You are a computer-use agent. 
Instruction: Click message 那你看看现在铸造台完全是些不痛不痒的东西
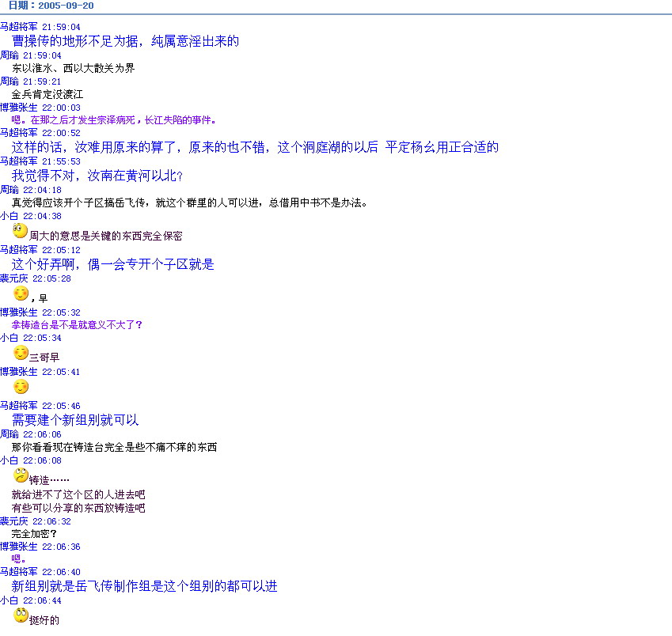[x=115, y=448]
